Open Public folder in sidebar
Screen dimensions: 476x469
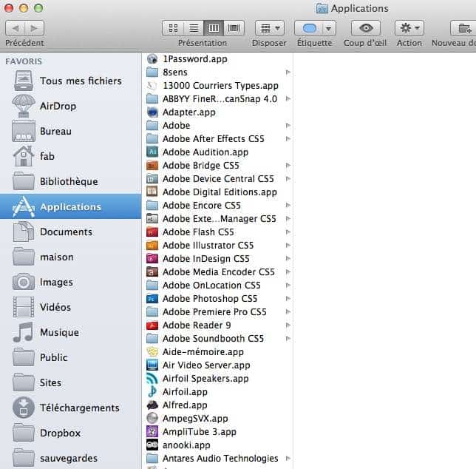[x=71, y=357]
